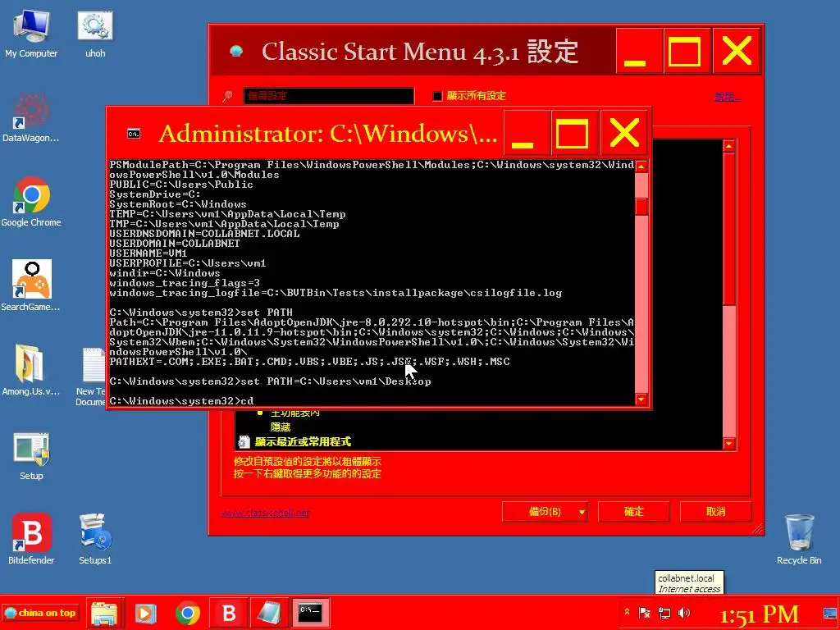Click the 確定 OK button

634,512
